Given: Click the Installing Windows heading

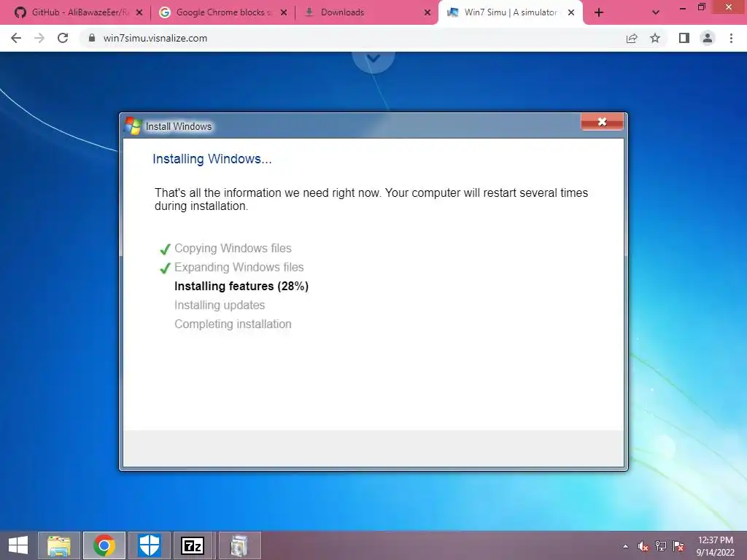Looking at the screenshot, I should 212,159.
